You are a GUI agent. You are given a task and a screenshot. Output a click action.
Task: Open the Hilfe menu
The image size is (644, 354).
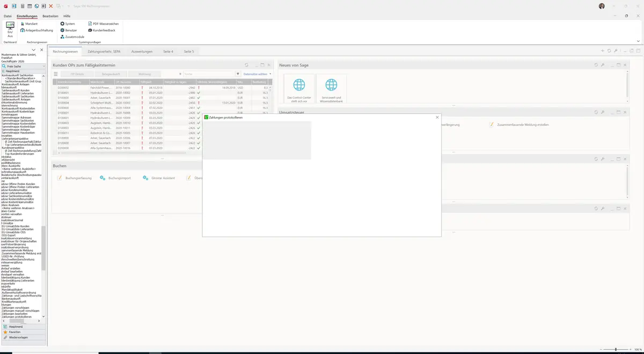pos(67,16)
